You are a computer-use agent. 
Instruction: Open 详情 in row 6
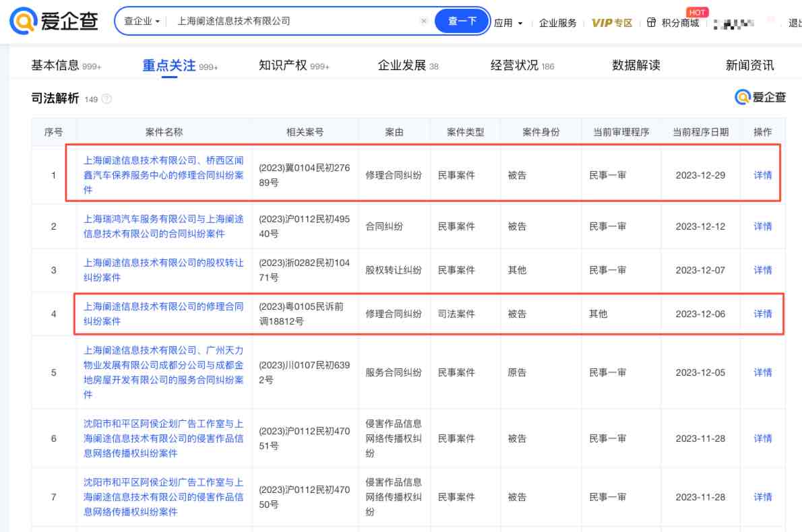(x=763, y=438)
